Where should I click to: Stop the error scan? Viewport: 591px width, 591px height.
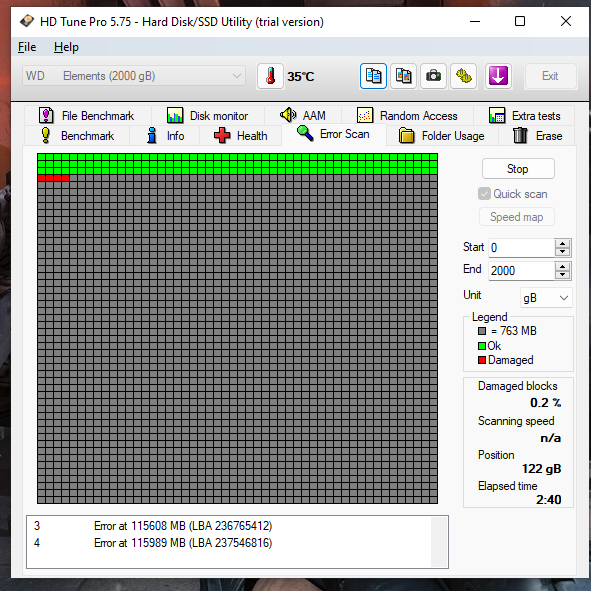pos(518,169)
